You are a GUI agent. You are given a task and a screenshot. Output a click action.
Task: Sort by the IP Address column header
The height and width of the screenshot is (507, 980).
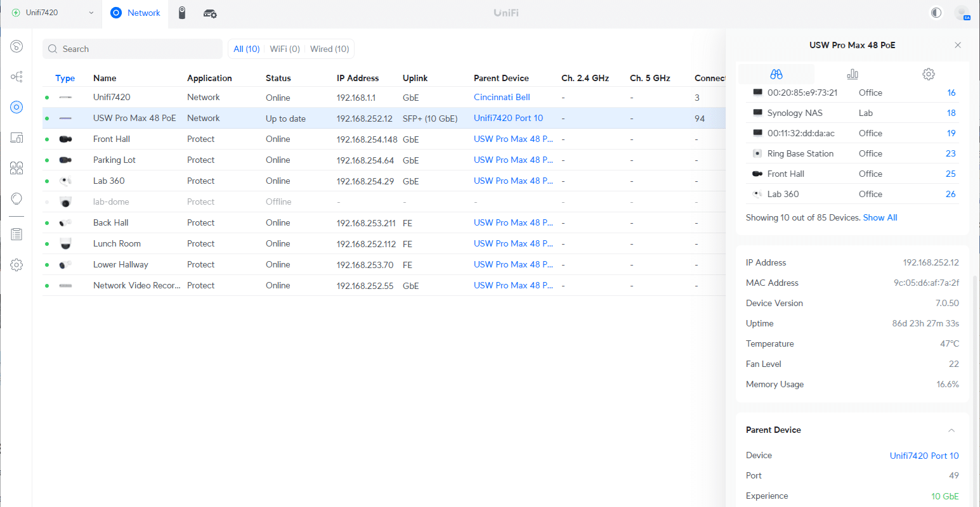click(x=358, y=78)
